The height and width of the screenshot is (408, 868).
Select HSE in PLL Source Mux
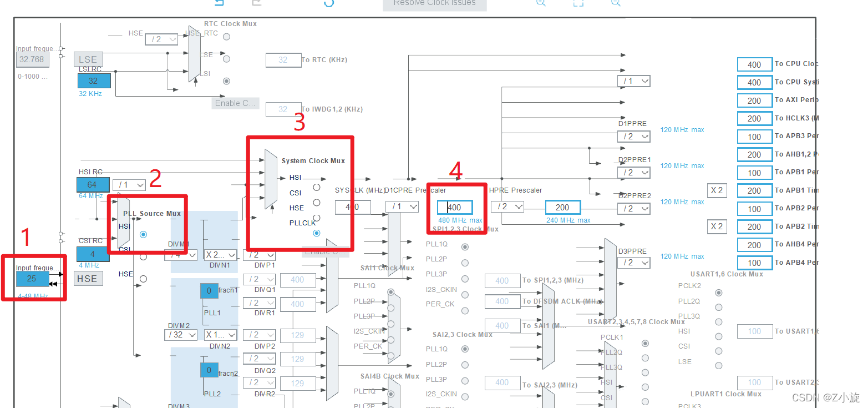click(x=143, y=279)
